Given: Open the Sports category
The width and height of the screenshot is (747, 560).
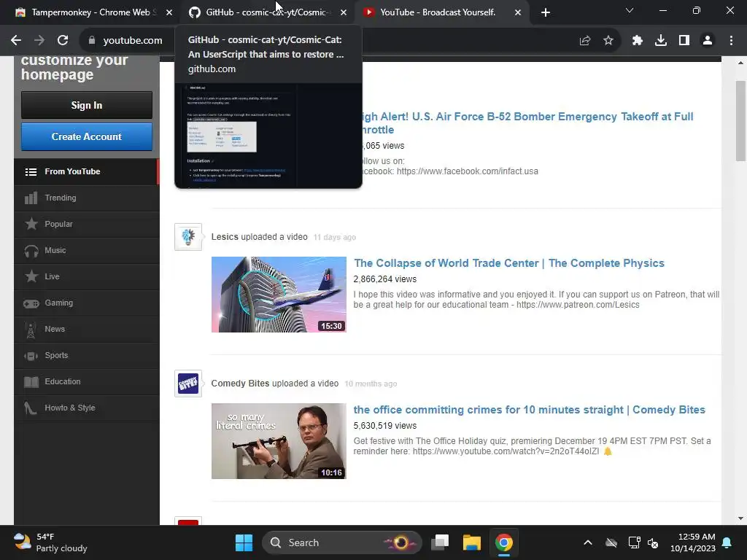Looking at the screenshot, I should [87, 355].
